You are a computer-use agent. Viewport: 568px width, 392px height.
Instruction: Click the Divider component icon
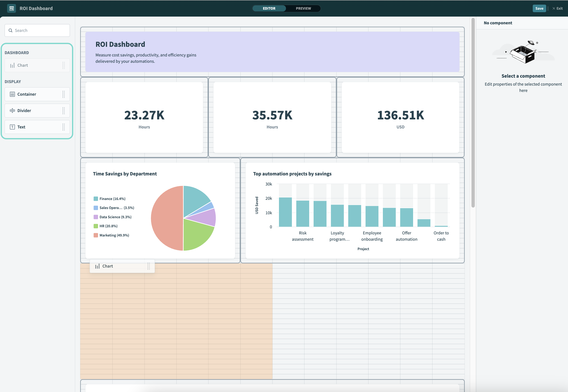click(12, 110)
